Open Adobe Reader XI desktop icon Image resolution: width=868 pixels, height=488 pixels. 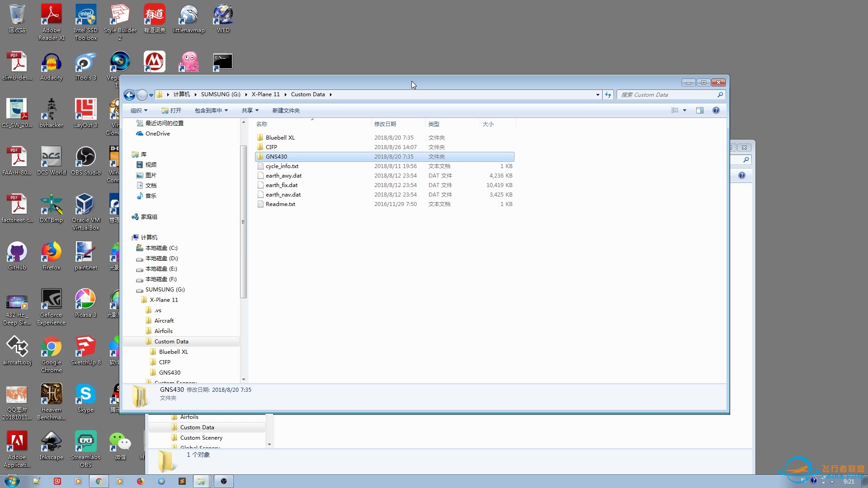point(51,22)
